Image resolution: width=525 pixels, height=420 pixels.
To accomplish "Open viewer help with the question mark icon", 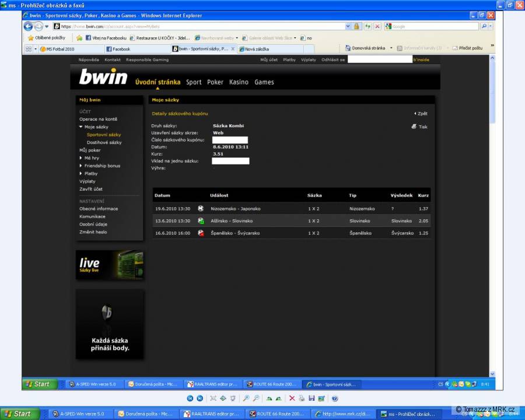I will (335, 398).
